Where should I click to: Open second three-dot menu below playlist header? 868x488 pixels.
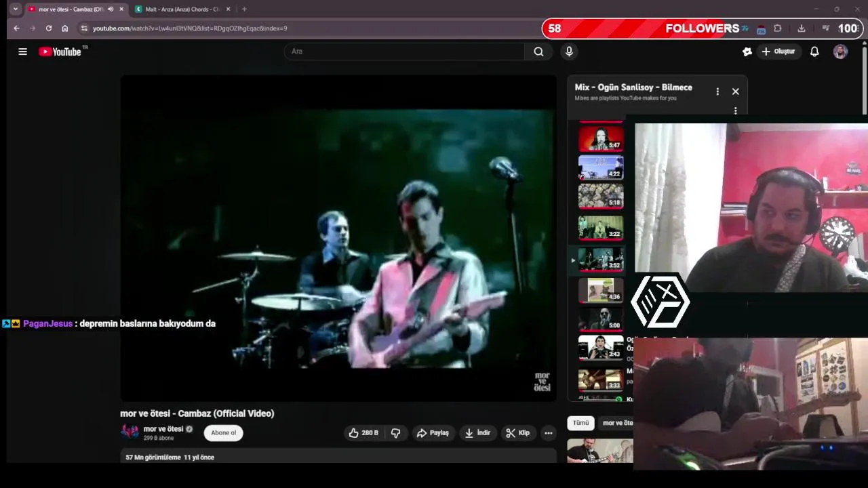tap(735, 111)
